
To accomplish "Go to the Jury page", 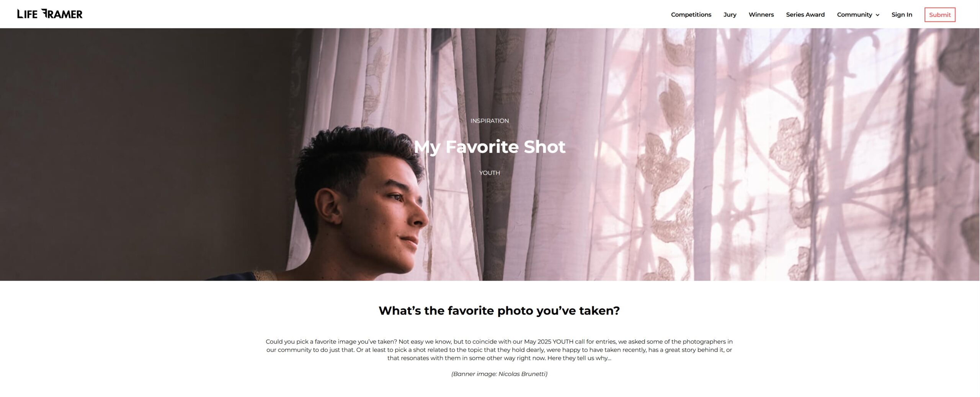I will (x=730, y=15).
